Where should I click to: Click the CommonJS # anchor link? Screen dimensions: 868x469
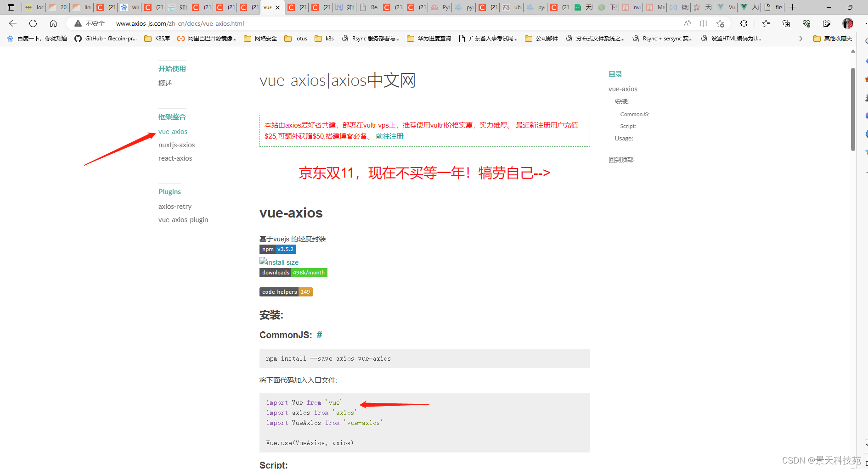pyautogui.click(x=319, y=335)
